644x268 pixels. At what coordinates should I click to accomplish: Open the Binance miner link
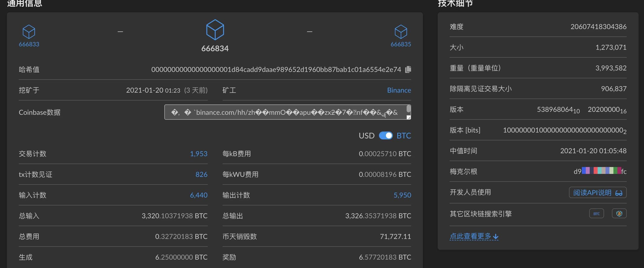(x=399, y=90)
